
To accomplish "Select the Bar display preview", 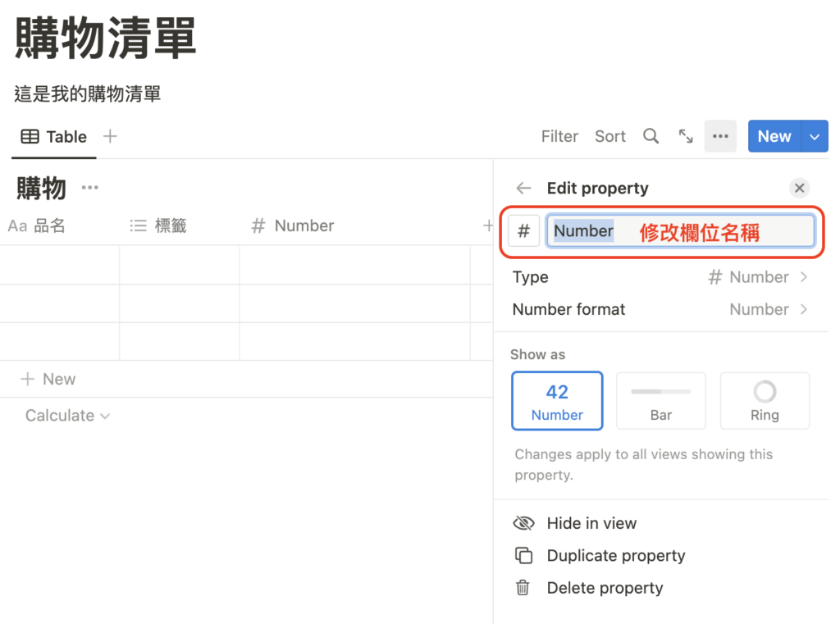I will coord(660,400).
